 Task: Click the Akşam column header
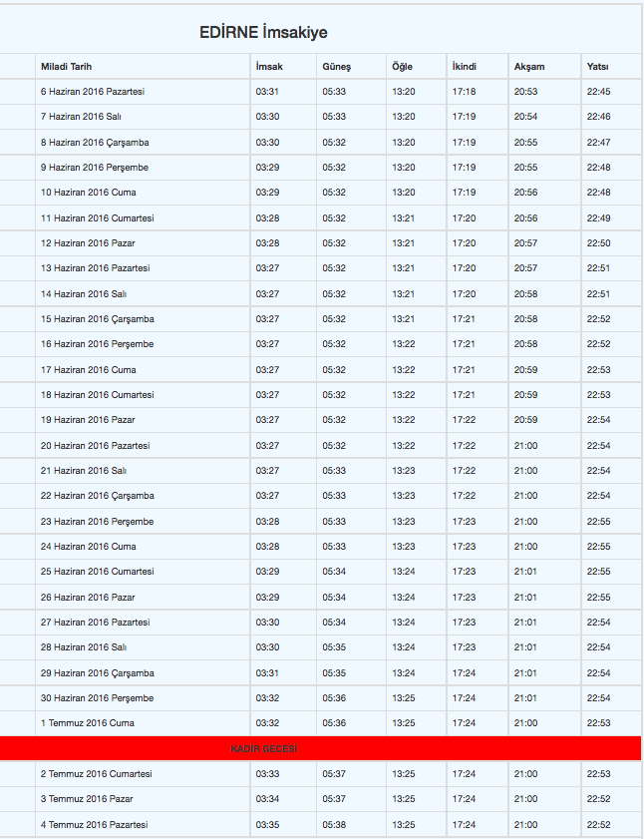coord(528,67)
